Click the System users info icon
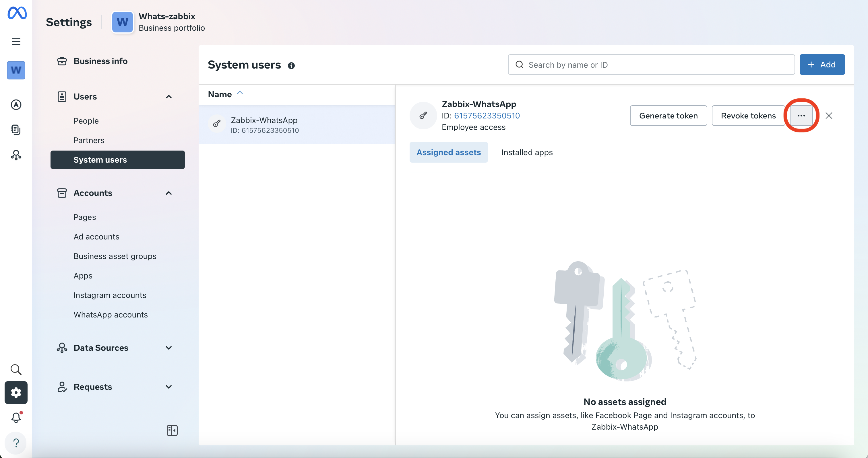This screenshot has height=458, width=868. pos(291,66)
